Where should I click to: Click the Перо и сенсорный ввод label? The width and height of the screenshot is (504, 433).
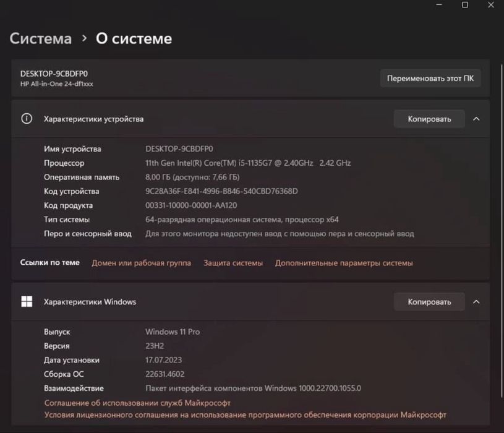[87, 234]
